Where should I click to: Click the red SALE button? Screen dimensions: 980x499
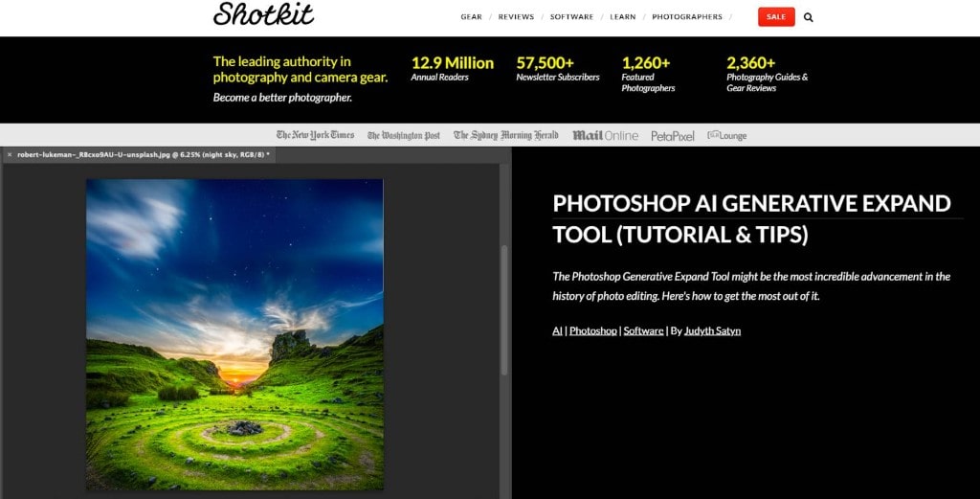[x=776, y=17]
